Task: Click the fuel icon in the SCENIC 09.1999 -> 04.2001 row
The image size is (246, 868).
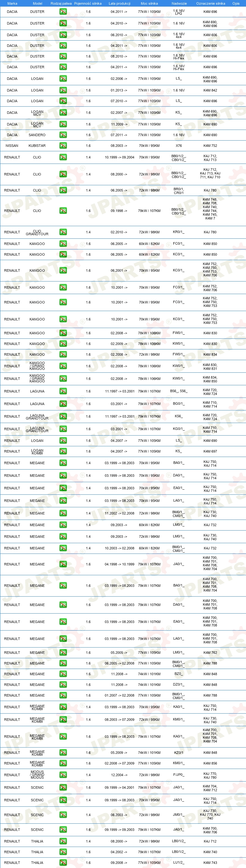Action: [x=63, y=787]
